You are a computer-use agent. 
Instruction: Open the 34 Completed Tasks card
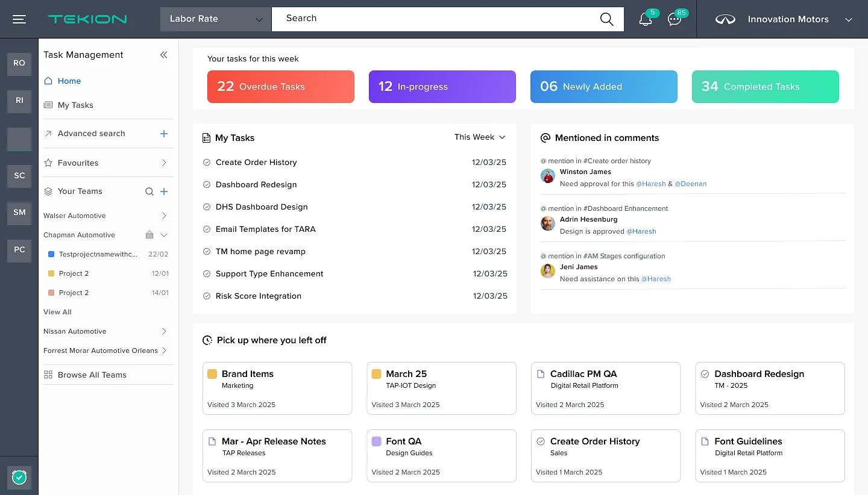point(766,87)
